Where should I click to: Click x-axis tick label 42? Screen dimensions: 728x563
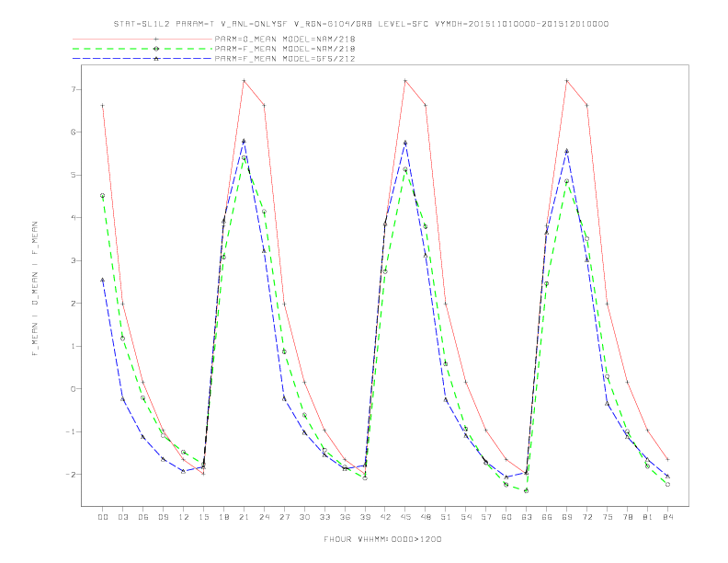point(385,517)
